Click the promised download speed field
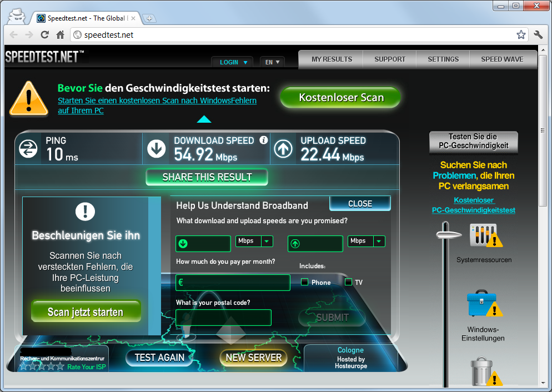Screen dimensions: 552x392 [203, 244]
